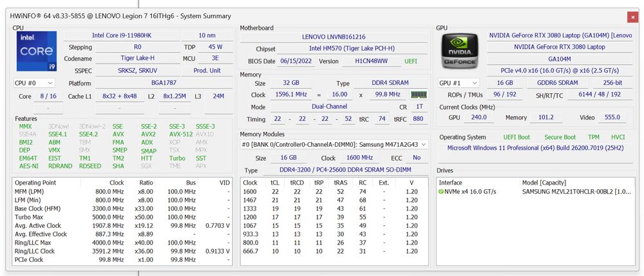The image size is (644, 276).
Task: Open the GPU #1 selector dropdown
Action: [459, 83]
